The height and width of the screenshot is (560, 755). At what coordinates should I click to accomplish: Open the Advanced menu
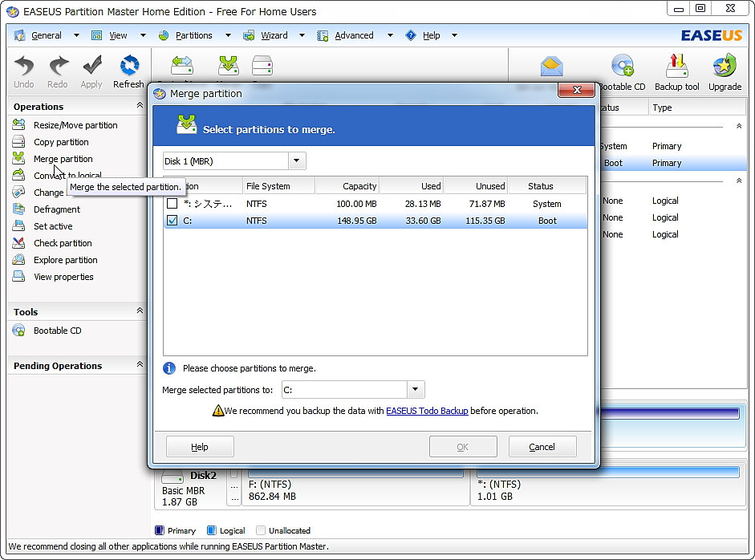354,35
